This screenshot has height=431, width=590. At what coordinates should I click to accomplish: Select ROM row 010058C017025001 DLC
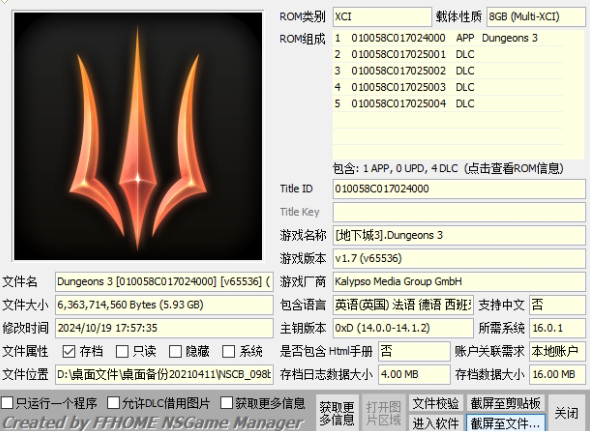[448, 55]
